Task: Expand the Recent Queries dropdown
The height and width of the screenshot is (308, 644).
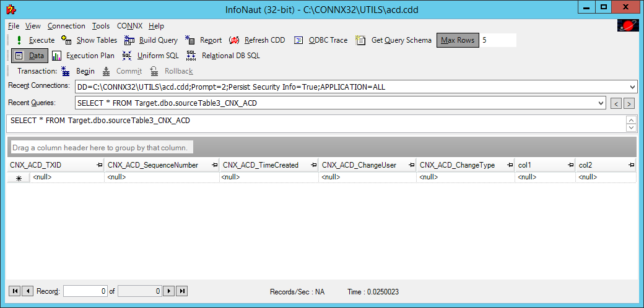Action: click(x=601, y=103)
